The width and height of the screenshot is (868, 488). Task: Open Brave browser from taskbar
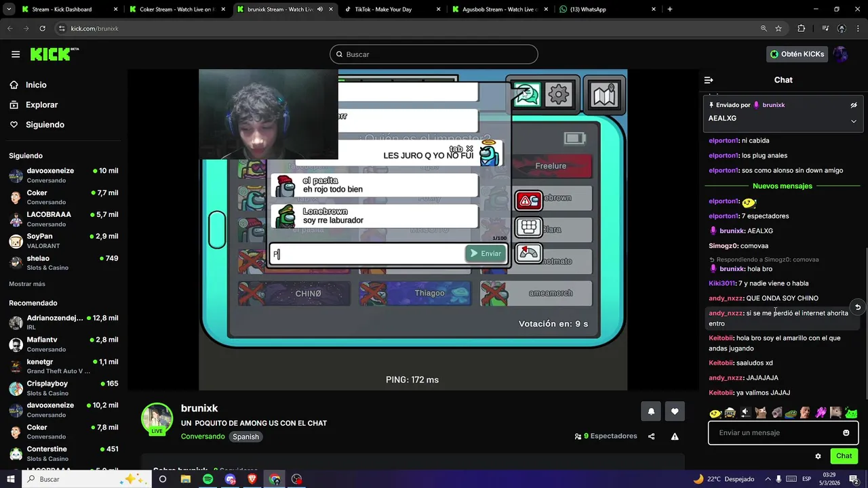coord(252,479)
